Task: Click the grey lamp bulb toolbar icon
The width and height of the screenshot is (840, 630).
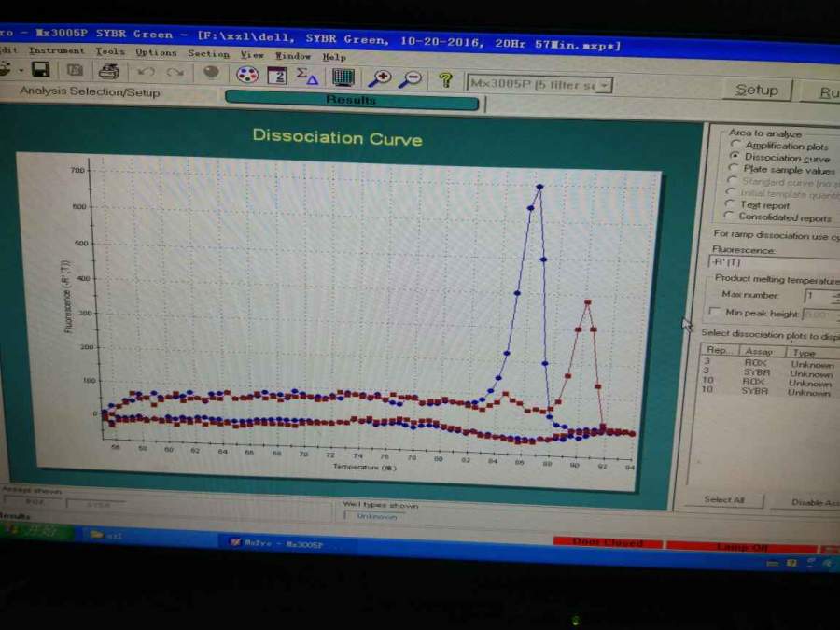Action: pos(211,74)
